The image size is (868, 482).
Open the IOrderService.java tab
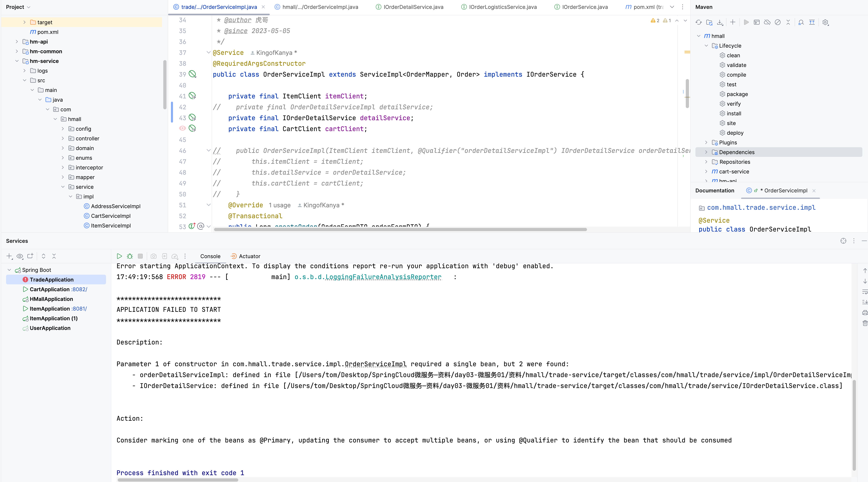(585, 7)
